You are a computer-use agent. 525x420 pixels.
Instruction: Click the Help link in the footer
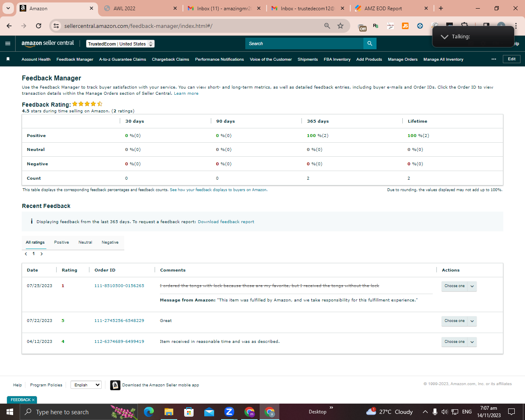(17, 385)
